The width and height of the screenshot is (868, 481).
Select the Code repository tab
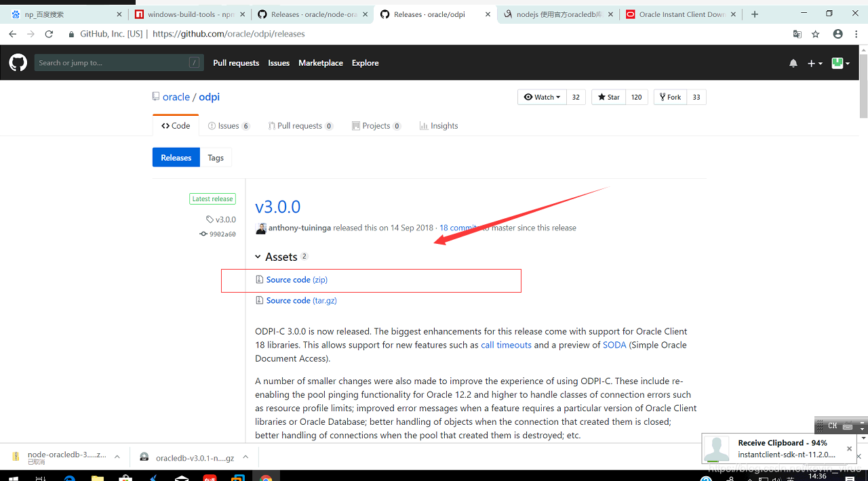(176, 126)
